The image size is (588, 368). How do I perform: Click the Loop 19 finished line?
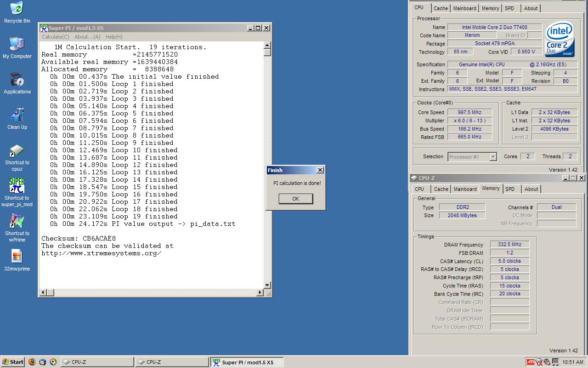pyautogui.click(x=114, y=216)
